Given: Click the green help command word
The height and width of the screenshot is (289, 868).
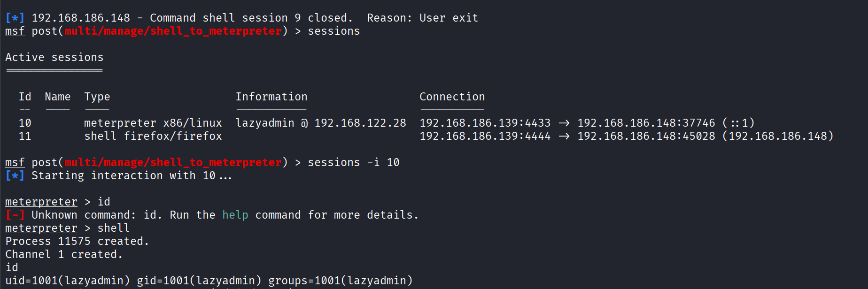Looking at the screenshot, I should (235, 215).
